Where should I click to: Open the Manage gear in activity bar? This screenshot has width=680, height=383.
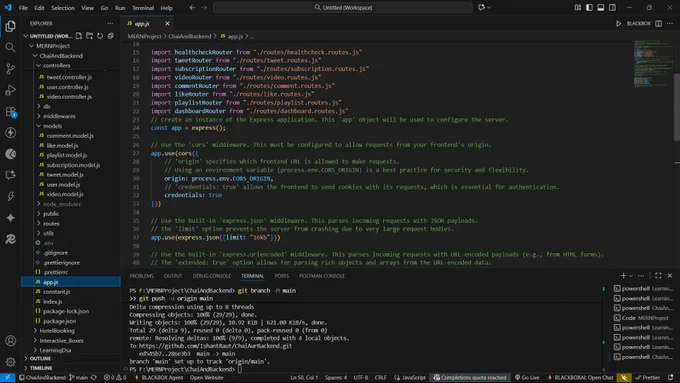[10, 362]
